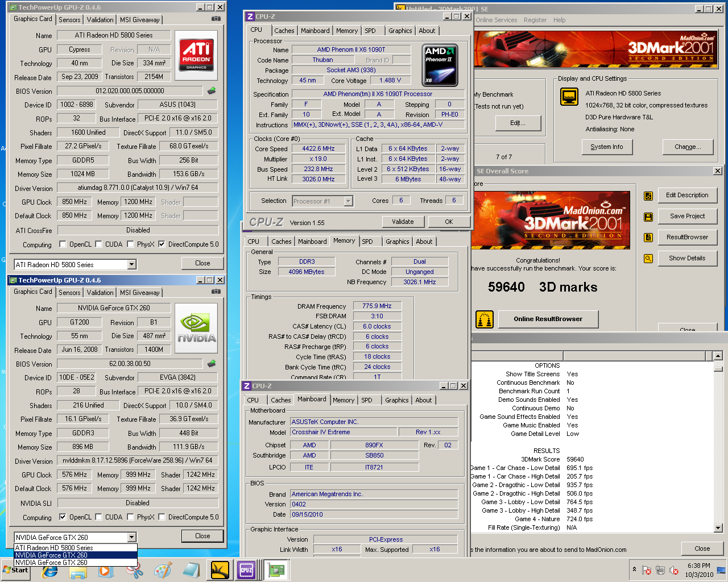Viewport: 728px width, 582px height.
Task: Switch to Caches tab in the top CPU-Z window
Action: pyautogui.click(x=284, y=31)
